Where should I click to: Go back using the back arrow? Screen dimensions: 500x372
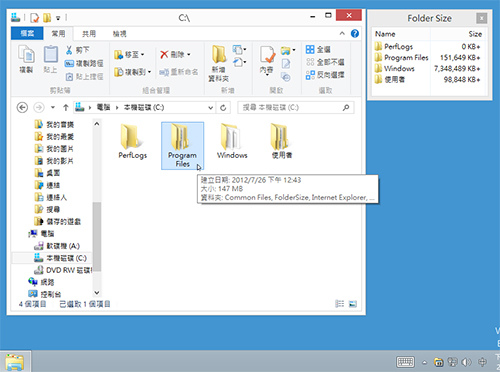point(22,108)
